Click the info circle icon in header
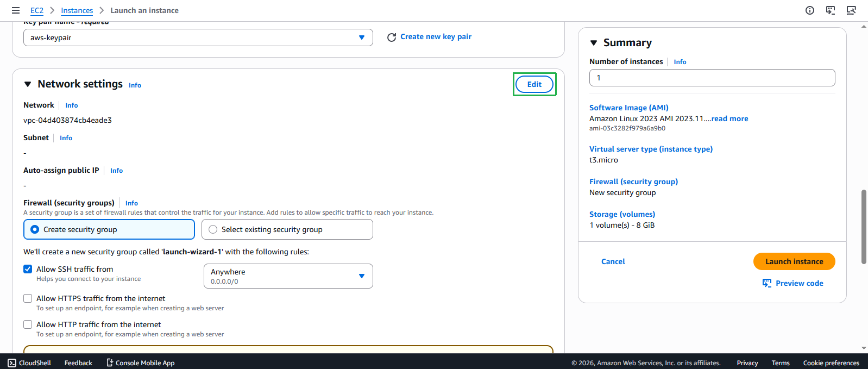The image size is (868, 369). 810,10
